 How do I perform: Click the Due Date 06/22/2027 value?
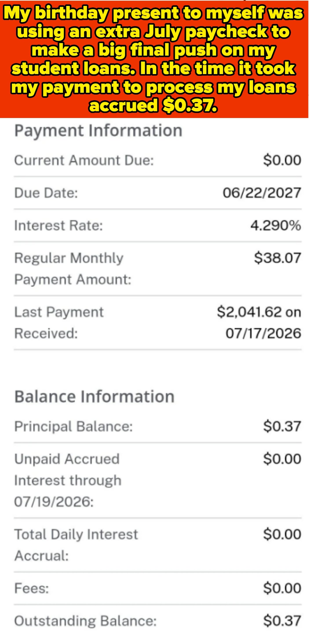point(262,193)
